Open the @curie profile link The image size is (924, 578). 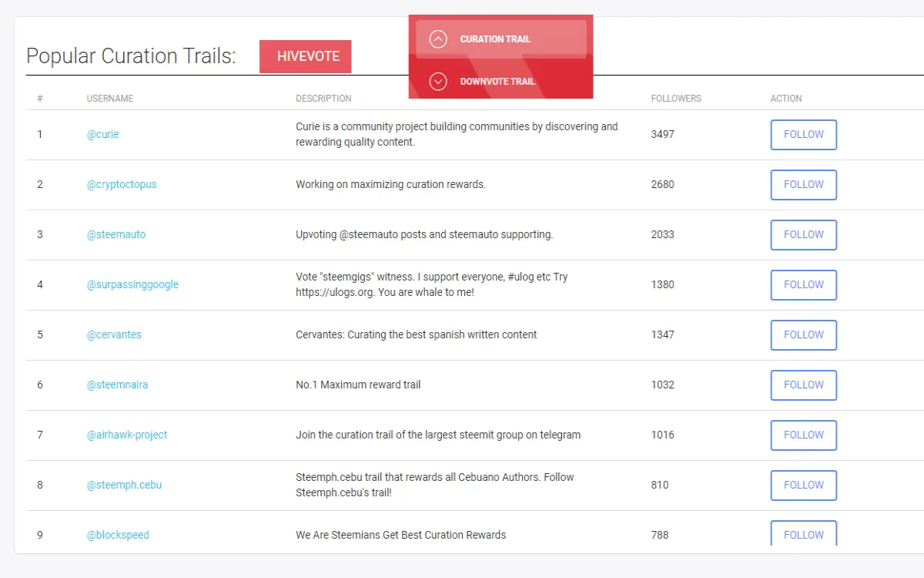click(103, 134)
